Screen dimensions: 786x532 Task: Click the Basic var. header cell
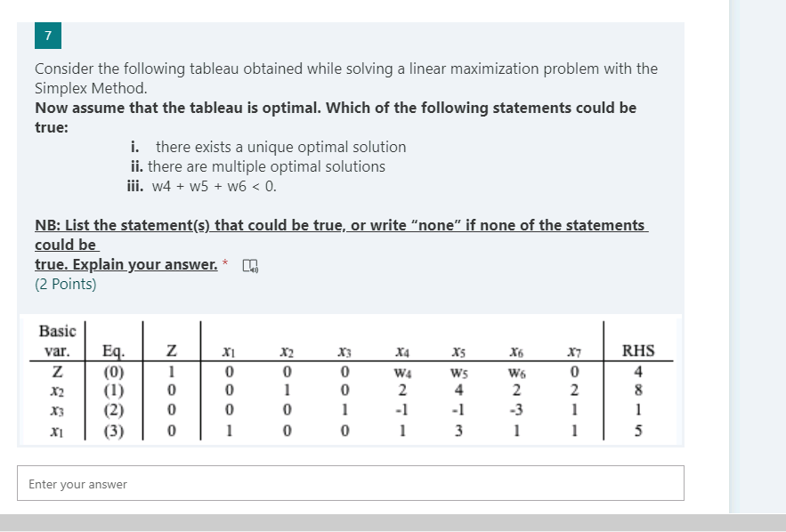coord(56,342)
